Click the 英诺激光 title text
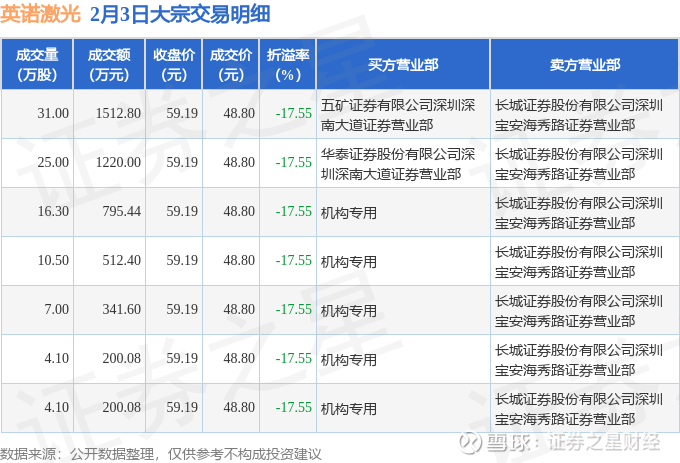The height and width of the screenshot is (463, 680). 40,14
